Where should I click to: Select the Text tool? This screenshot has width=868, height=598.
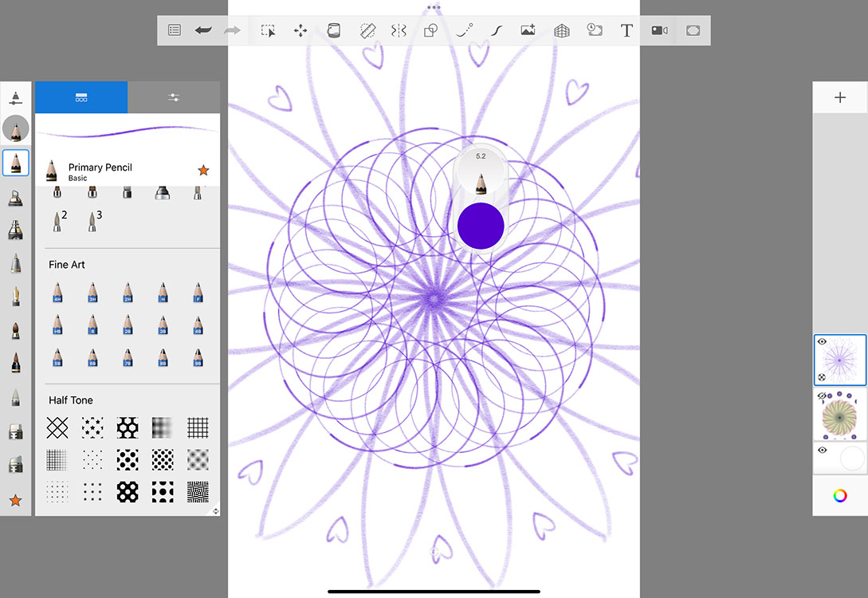point(626,30)
